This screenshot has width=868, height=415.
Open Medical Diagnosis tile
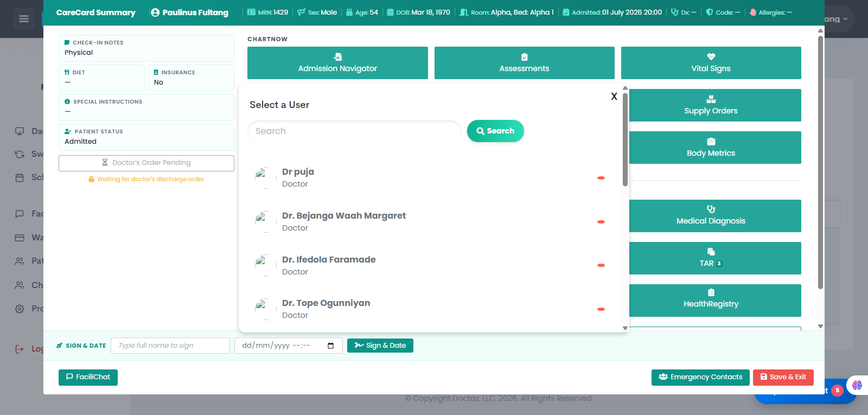point(715,216)
